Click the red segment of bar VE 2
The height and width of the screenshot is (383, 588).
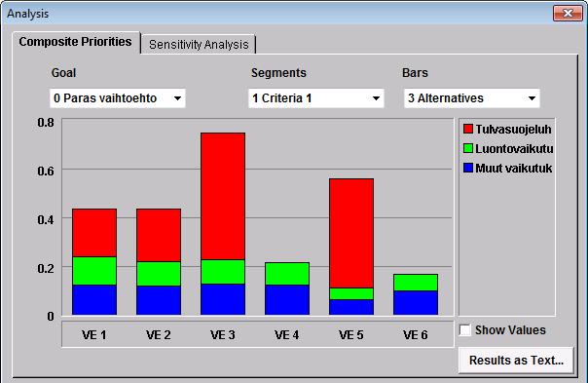pyautogui.click(x=159, y=235)
